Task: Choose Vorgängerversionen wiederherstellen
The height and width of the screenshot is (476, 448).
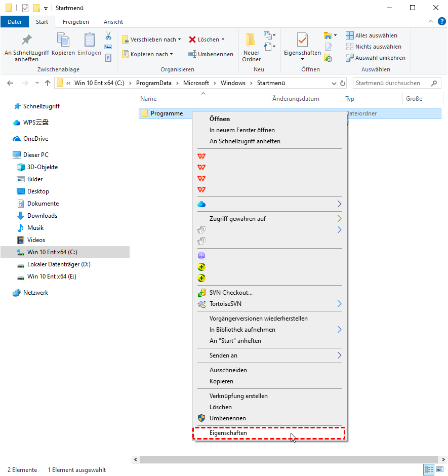Action: click(x=269, y=319)
